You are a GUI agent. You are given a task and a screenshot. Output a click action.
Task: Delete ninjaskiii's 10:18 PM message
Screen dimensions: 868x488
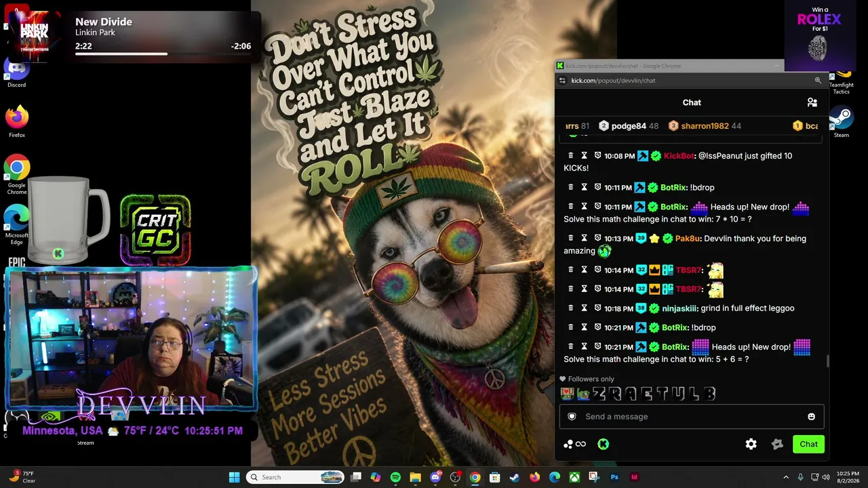[570, 308]
